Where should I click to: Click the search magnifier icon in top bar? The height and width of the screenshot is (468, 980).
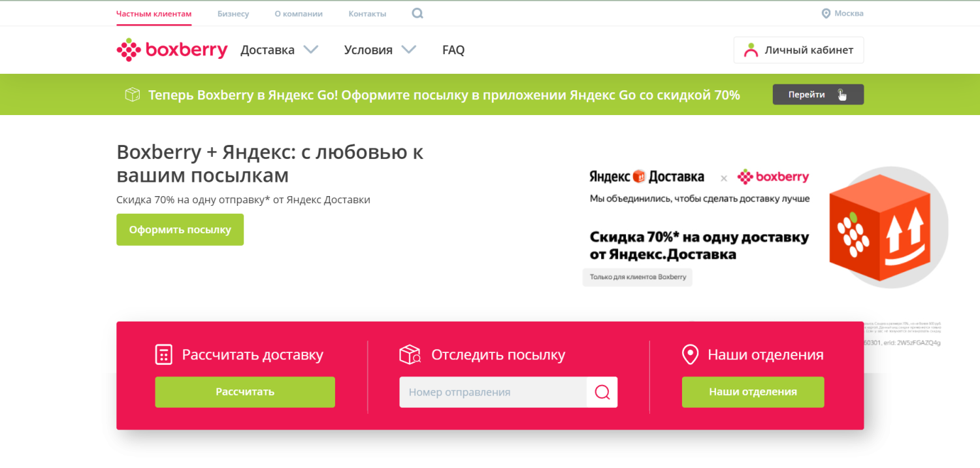(x=417, y=13)
